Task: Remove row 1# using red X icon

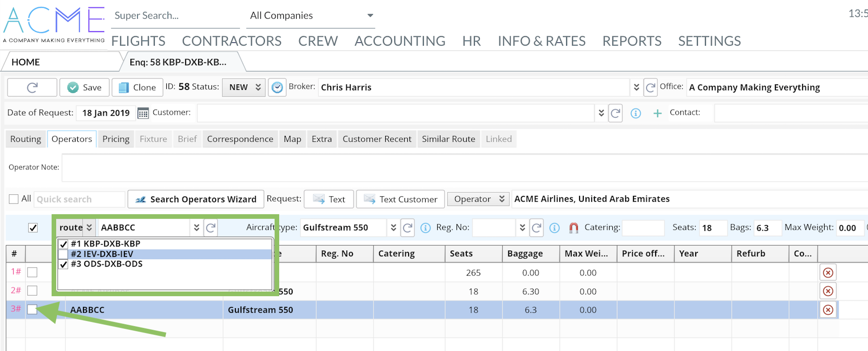Action: pos(828,273)
